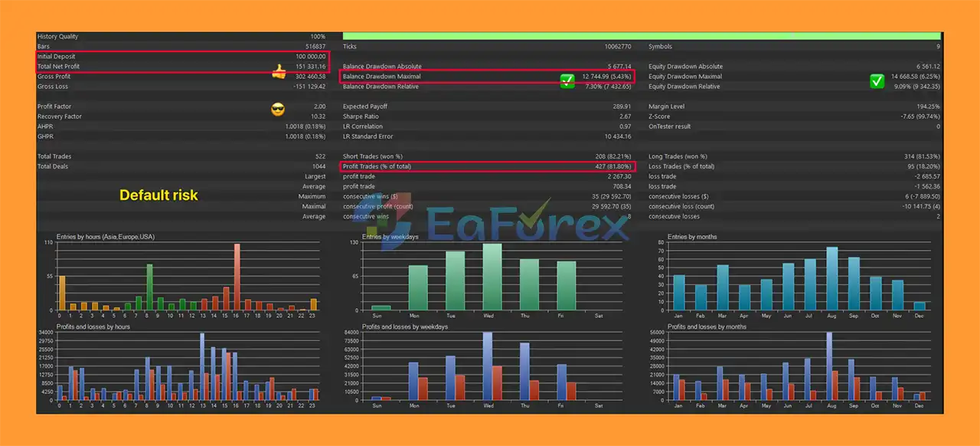Click the blue August bar in monthly profits

828,366
